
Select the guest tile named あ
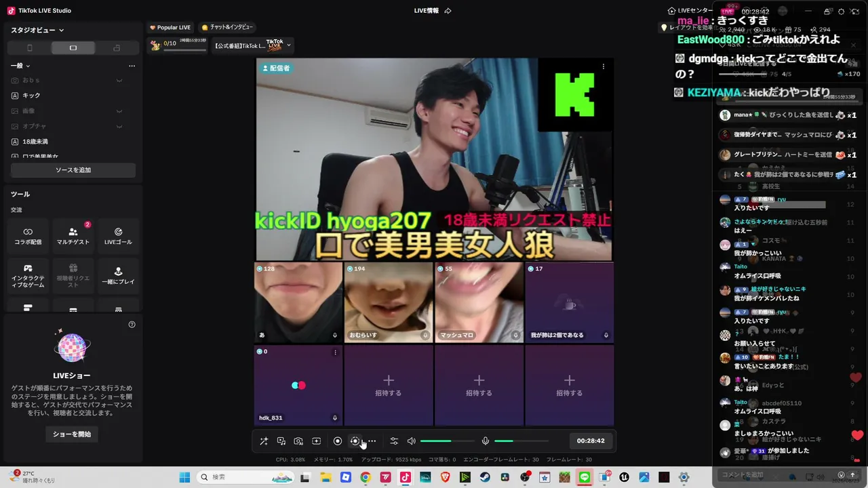point(298,302)
